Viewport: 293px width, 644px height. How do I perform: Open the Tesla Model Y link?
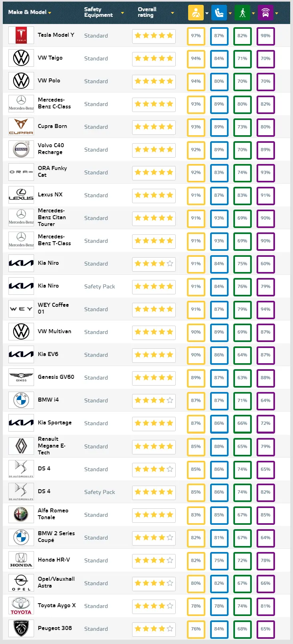coord(56,35)
